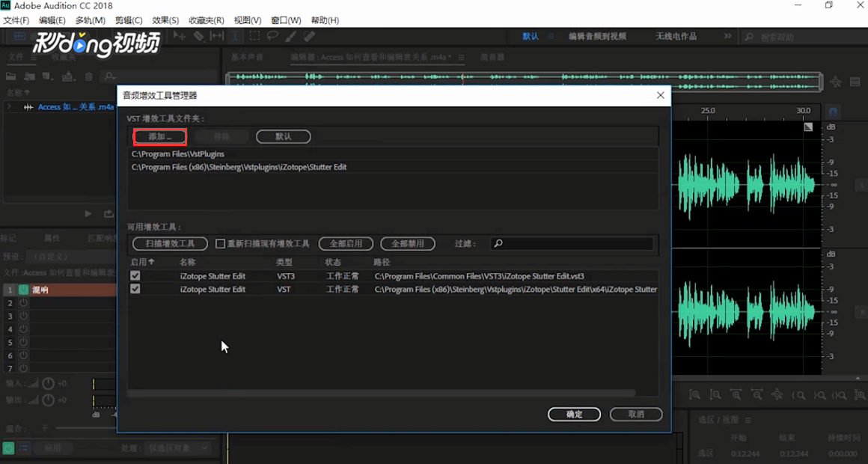Click zoom in amplitude icon

coord(694,395)
